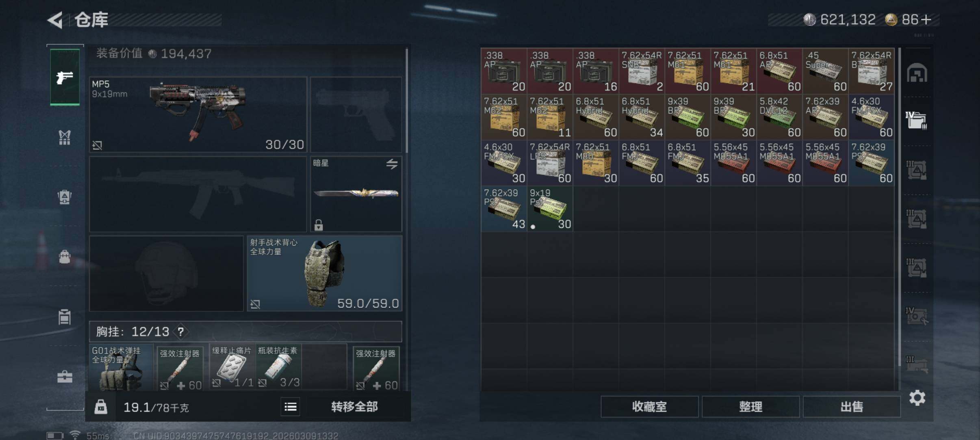Select the level IV ammo case container

point(916,121)
